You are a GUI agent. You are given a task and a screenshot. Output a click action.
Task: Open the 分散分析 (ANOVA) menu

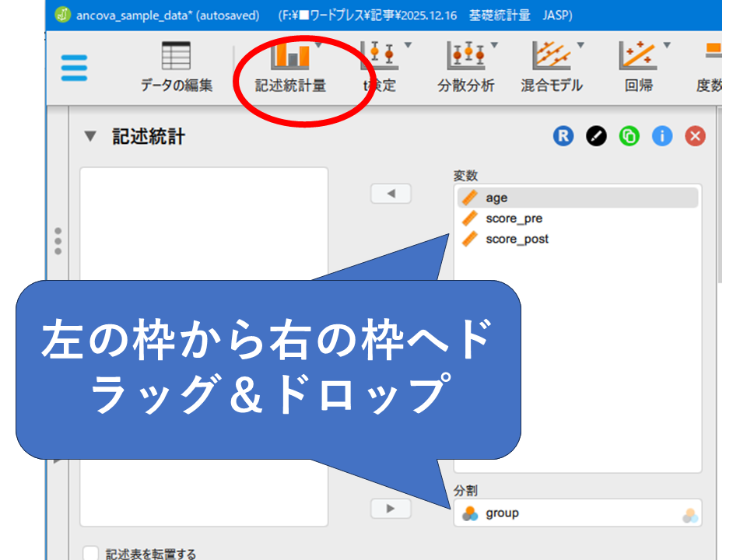(465, 68)
